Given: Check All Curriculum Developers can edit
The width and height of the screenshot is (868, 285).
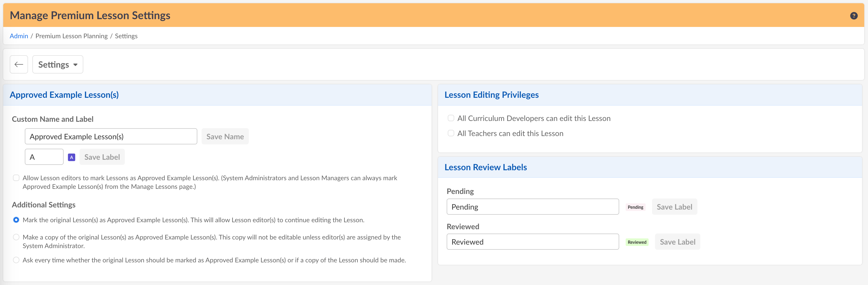Looking at the screenshot, I should point(451,118).
